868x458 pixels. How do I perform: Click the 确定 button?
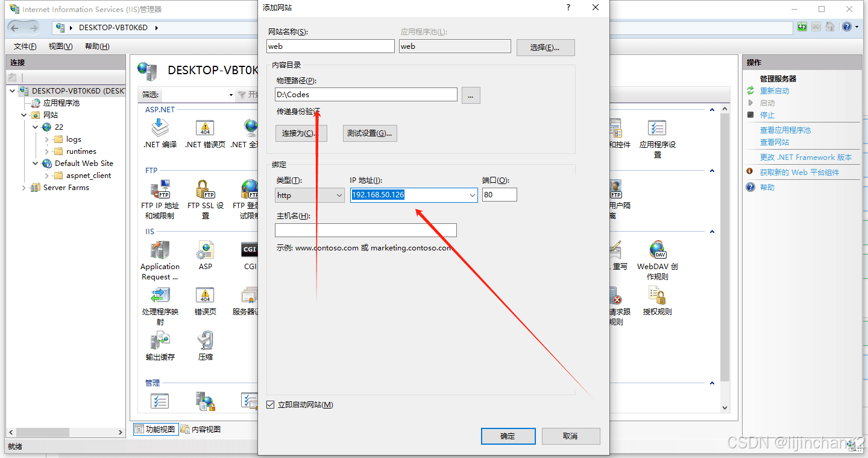[508, 436]
